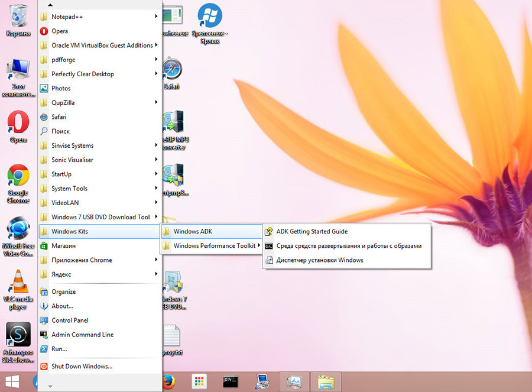The image size is (532, 392).
Task: Click the performance monitor taskbar icon
Action: tap(294, 382)
